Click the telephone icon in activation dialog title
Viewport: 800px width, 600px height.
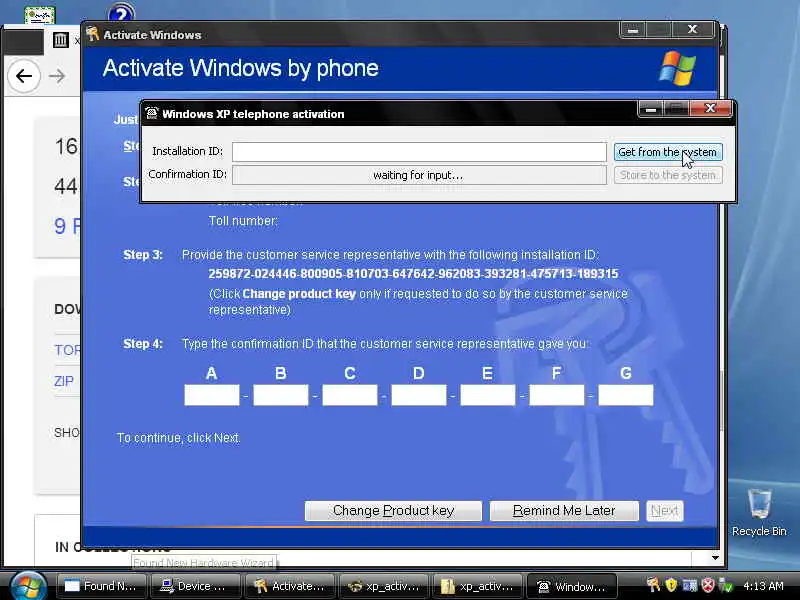coord(152,113)
